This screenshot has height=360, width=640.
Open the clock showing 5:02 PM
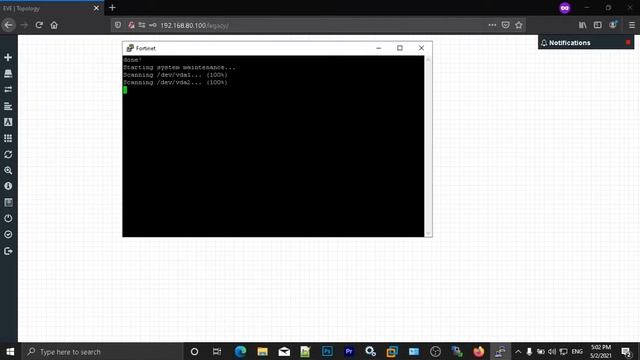tap(601, 351)
